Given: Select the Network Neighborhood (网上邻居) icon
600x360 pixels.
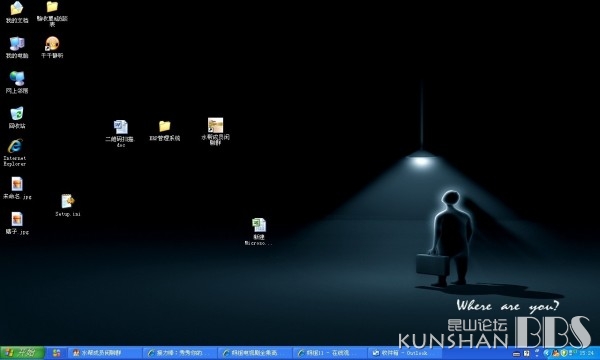Looking at the screenshot, I should coord(17,82).
